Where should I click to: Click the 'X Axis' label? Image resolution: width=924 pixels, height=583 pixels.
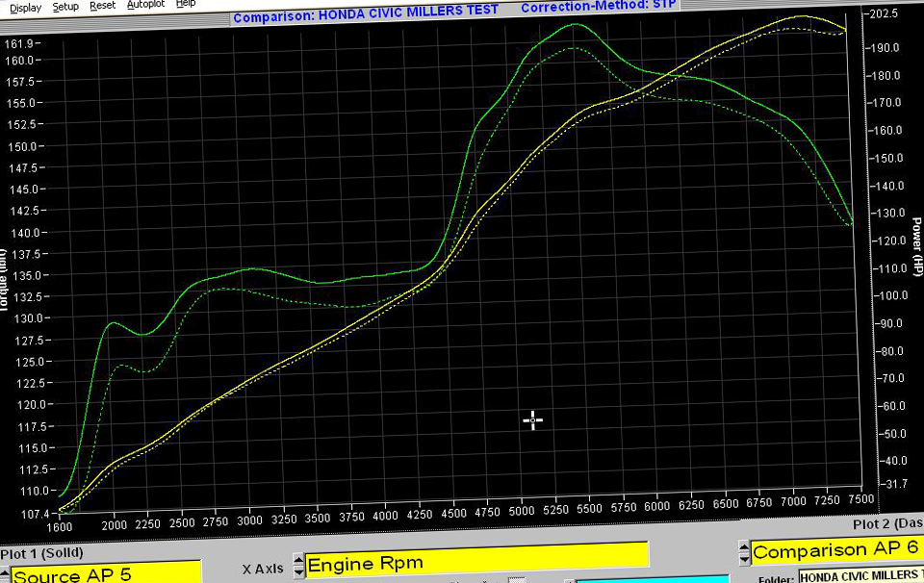(263, 569)
